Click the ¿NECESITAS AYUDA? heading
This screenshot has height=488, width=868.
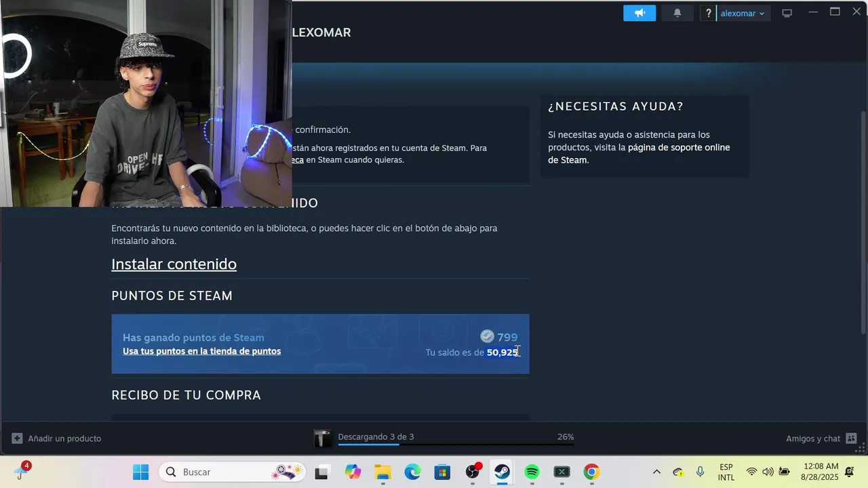point(616,106)
